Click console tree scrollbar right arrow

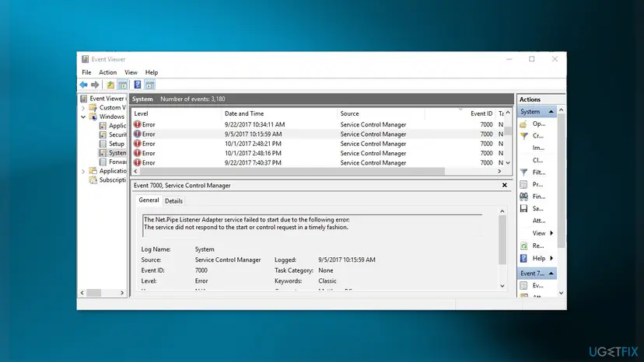[x=122, y=293]
